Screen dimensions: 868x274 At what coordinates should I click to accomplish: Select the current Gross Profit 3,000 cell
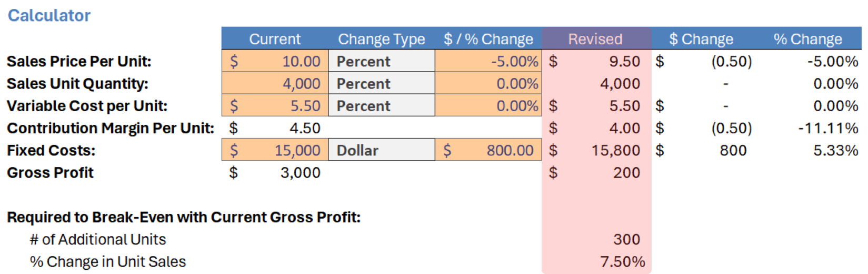tap(275, 172)
